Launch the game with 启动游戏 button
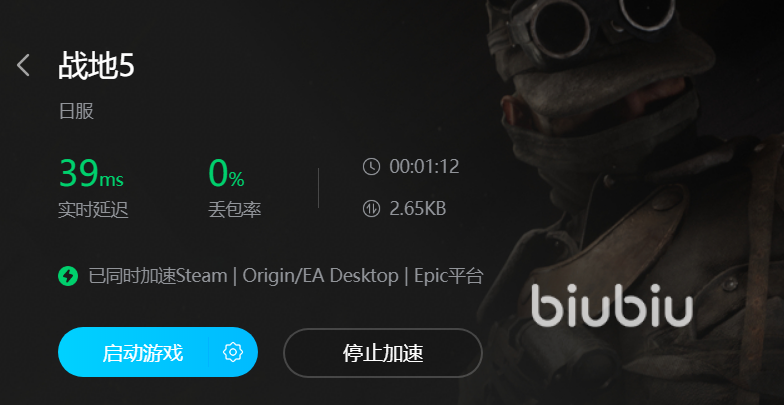This screenshot has width=784, height=405. [x=143, y=352]
